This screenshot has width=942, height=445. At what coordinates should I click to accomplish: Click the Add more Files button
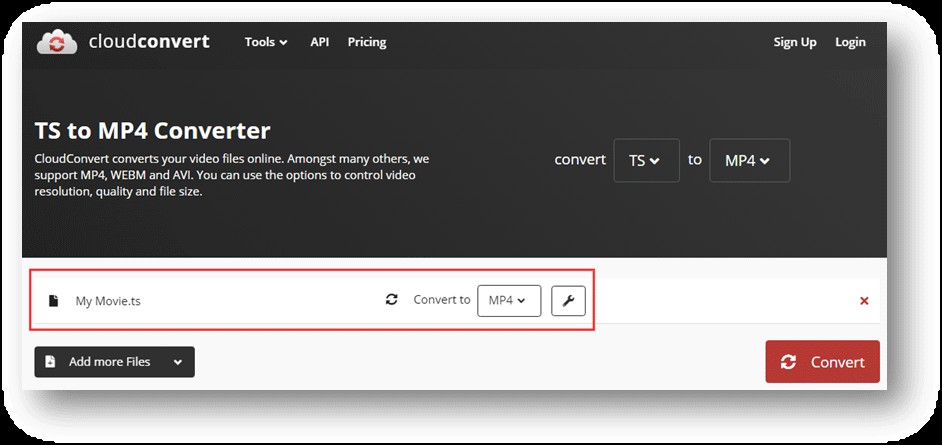pos(114,362)
